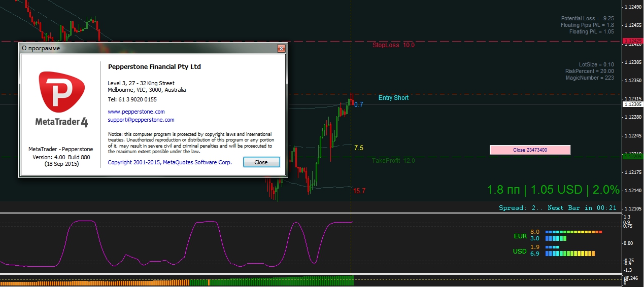The image size is (644, 287).
Task: Click the TakeProfit 12.0 label
Action: 394,161
